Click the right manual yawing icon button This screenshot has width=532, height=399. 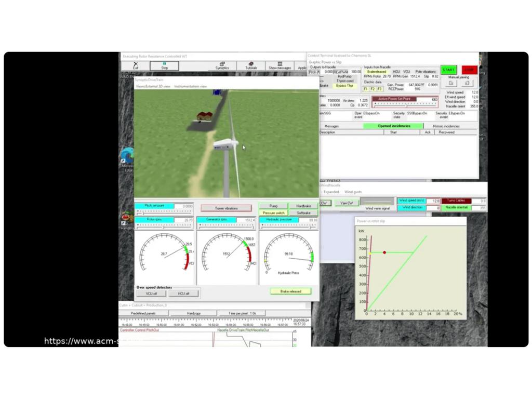click(x=467, y=83)
